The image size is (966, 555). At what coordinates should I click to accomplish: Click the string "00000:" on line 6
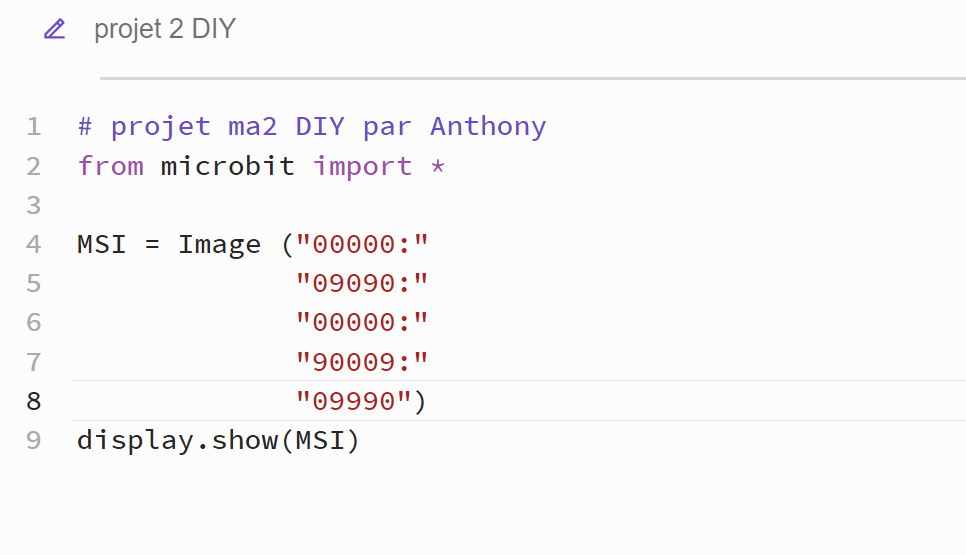[362, 322]
